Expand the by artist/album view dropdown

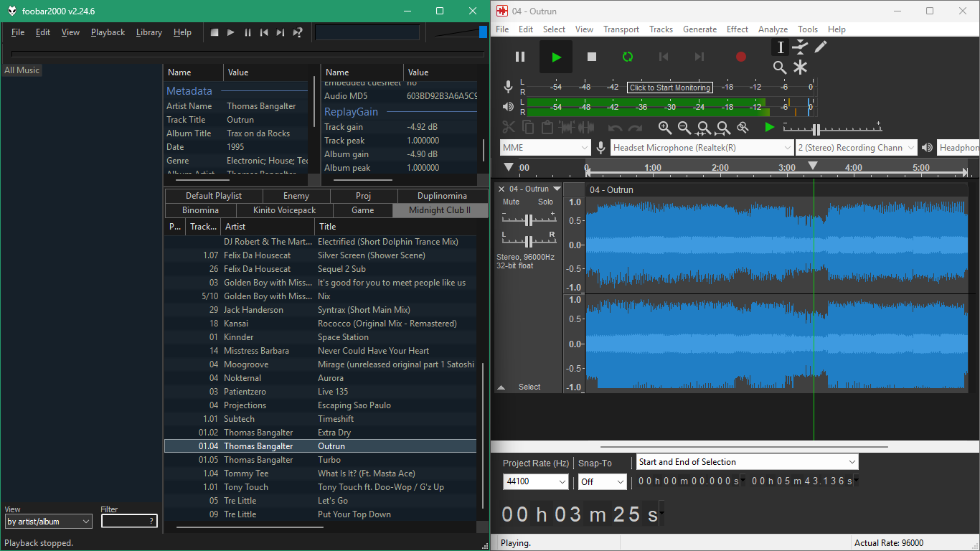48,522
